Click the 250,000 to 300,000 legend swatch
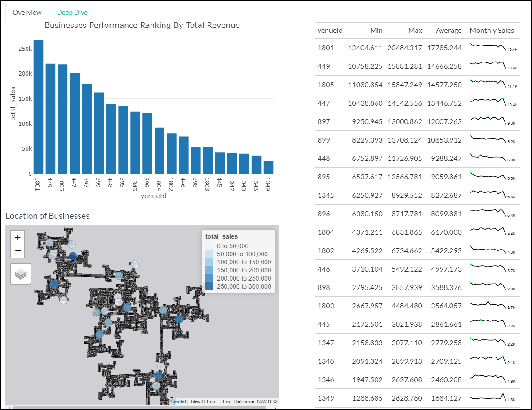 (x=210, y=286)
